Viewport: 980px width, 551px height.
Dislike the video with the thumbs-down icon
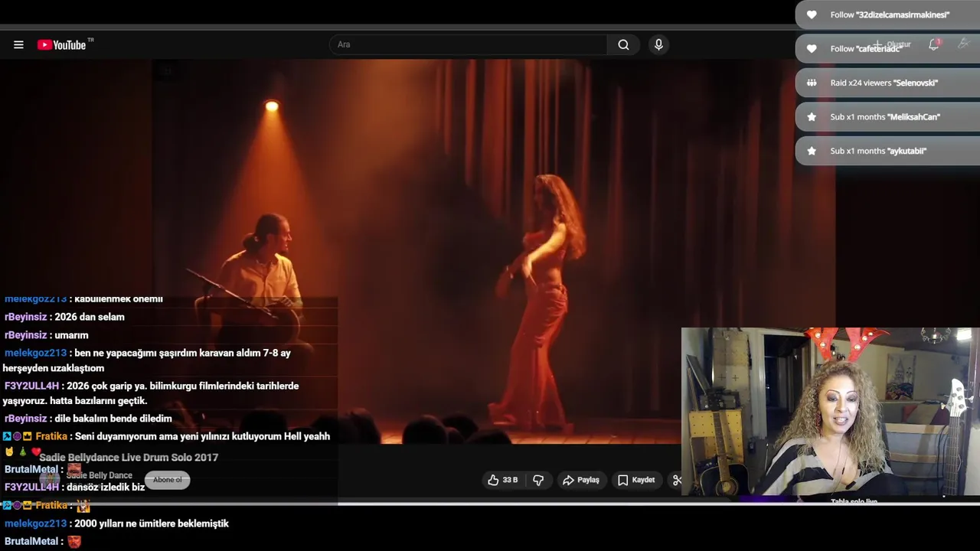[x=538, y=480]
